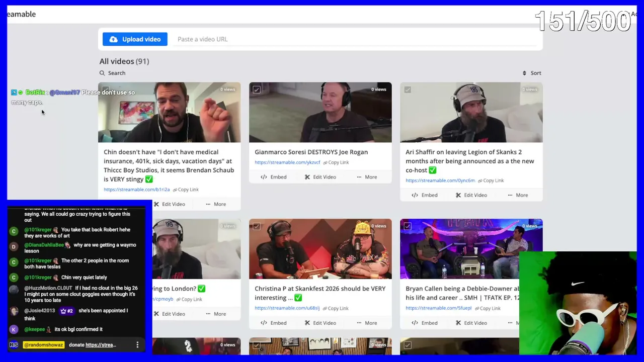
Task: Copy Link for Ari Shaffir video
Action: point(491,180)
